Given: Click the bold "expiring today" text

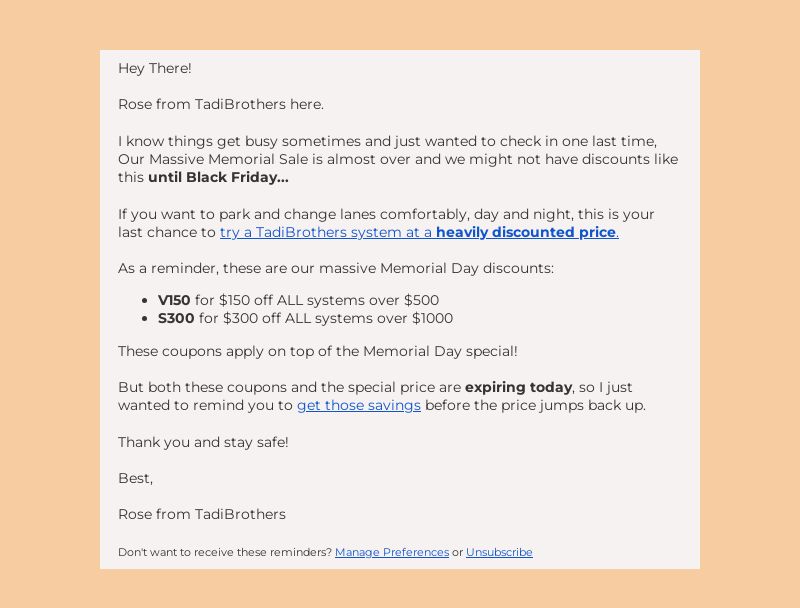Looking at the screenshot, I should point(518,387).
